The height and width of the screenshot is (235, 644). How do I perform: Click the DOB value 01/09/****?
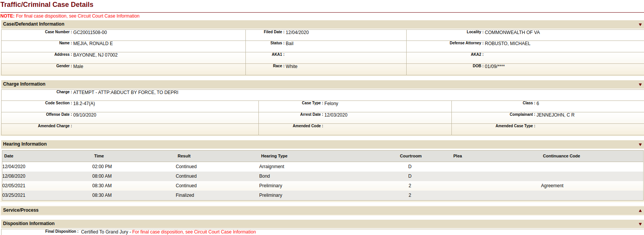point(495,66)
